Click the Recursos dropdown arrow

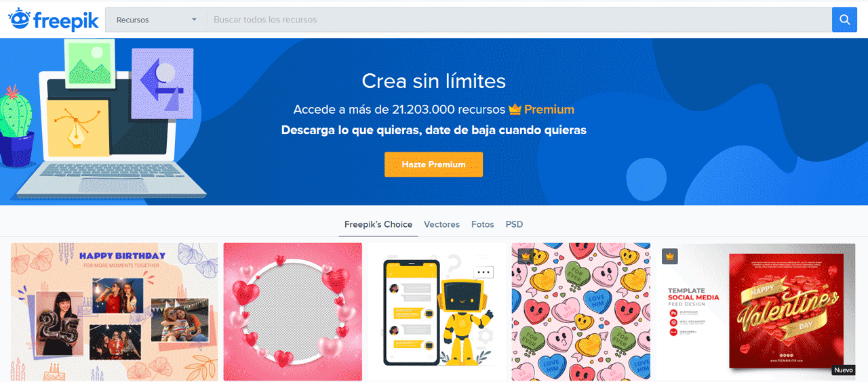[194, 20]
